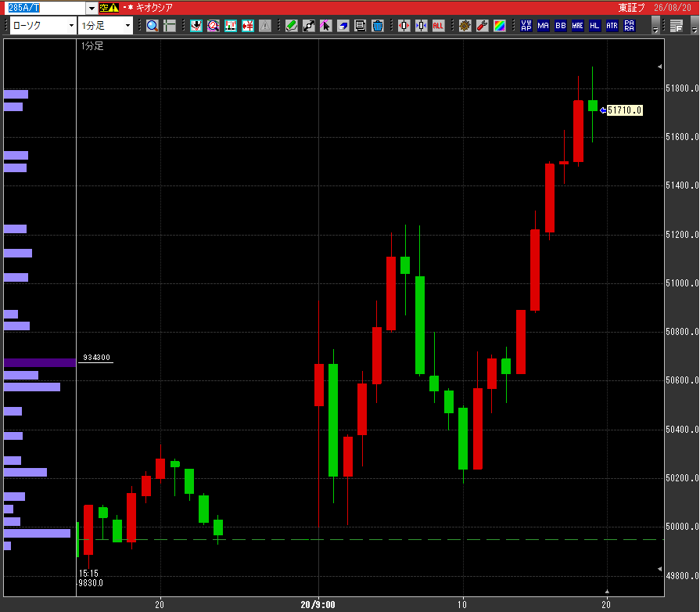Click the upper-right price axis scroll arrow
This screenshot has height=612, width=700.
(660, 67)
